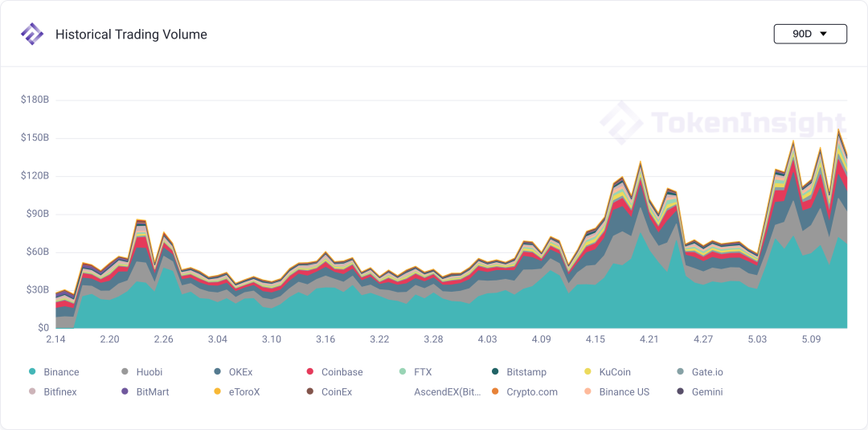The width and height of the screenshot is (868, 430).
Task: Toggle Binance series in the legend
Action: click(x=54, y=372)
